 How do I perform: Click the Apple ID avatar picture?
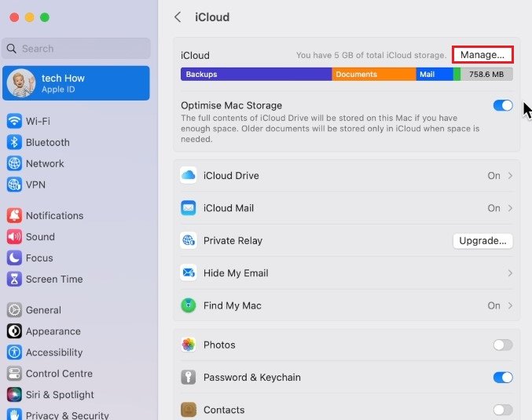coord(20,83)
